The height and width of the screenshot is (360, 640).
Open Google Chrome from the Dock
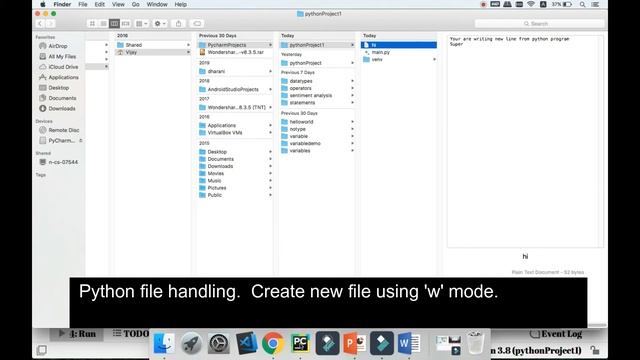[x=273, y=343]
